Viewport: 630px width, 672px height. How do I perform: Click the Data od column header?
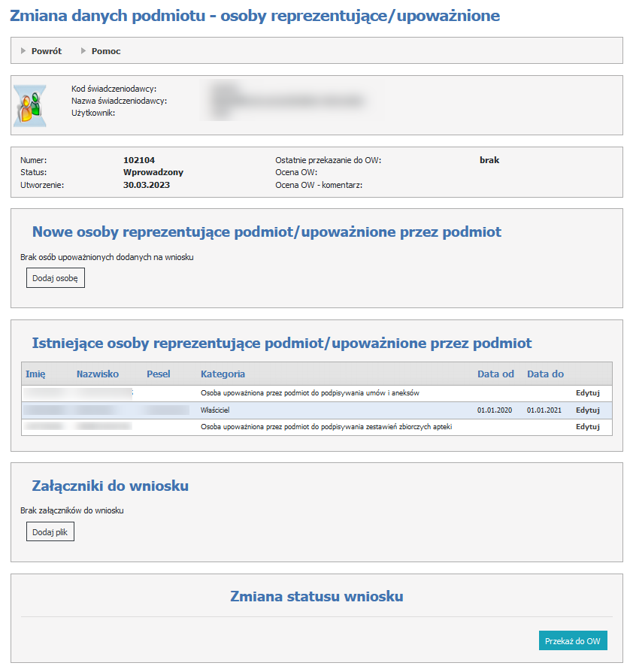495,374
